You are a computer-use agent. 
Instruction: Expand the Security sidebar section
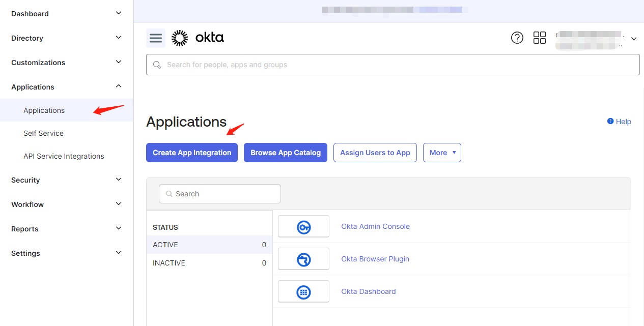67,180
